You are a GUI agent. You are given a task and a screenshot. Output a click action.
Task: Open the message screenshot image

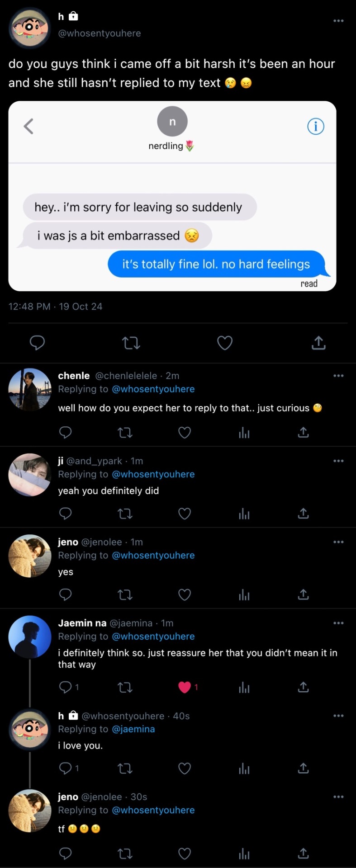pos(172,196)
